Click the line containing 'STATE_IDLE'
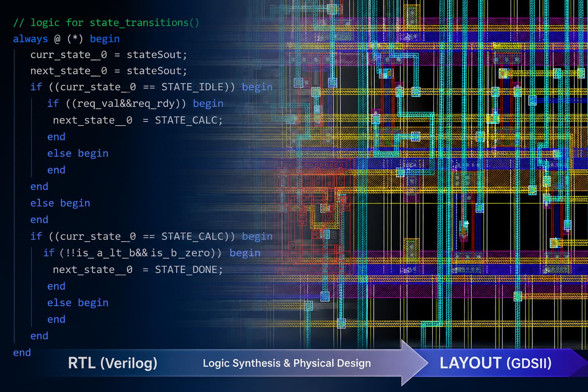The width and height of the screenshot is (588, 392). pyautogui.click(x=151, y=87)
